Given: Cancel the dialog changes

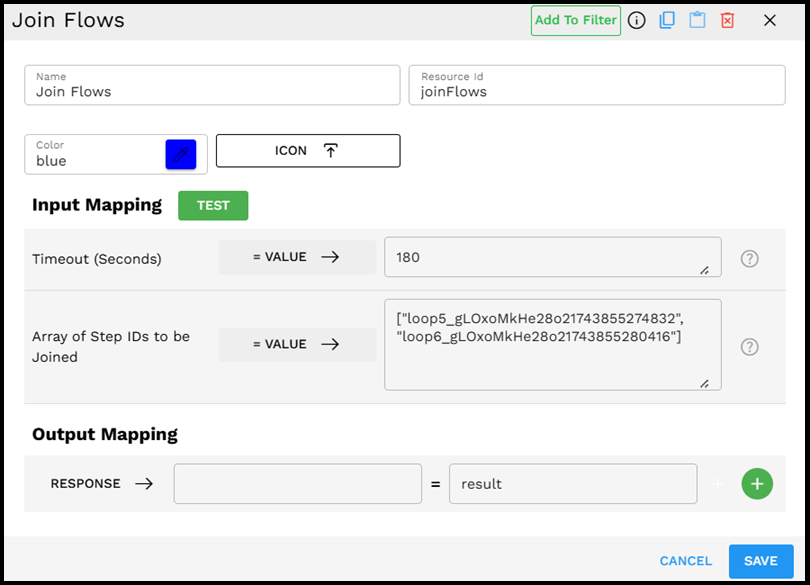Looking at the screenshot, I should (685, 561).
